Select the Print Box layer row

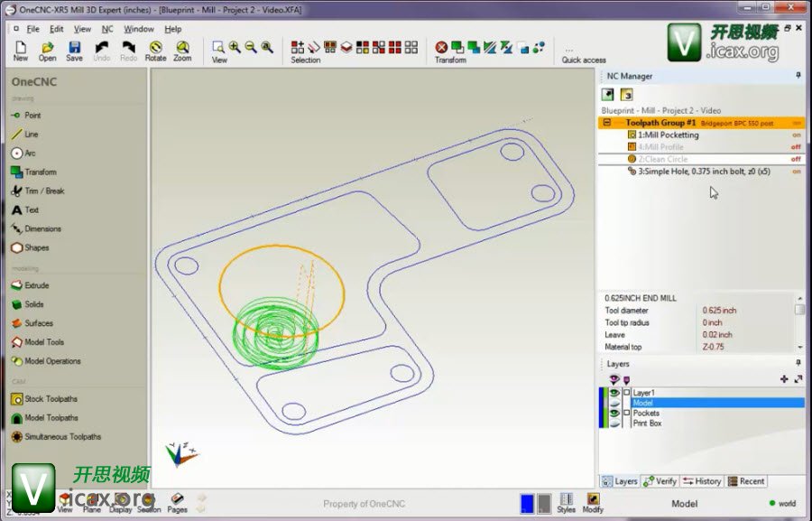[647, 423]
